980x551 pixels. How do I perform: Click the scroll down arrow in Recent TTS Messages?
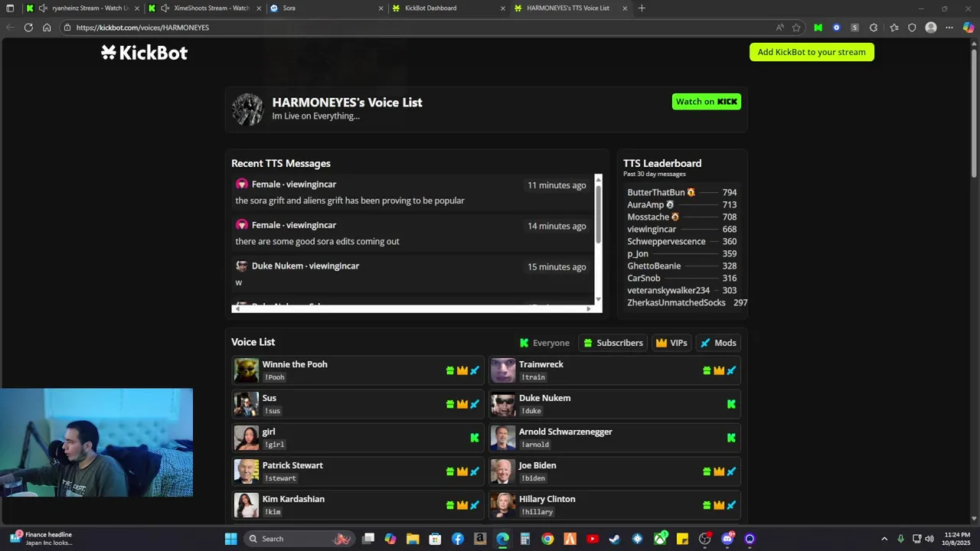[x=598, y=300]
